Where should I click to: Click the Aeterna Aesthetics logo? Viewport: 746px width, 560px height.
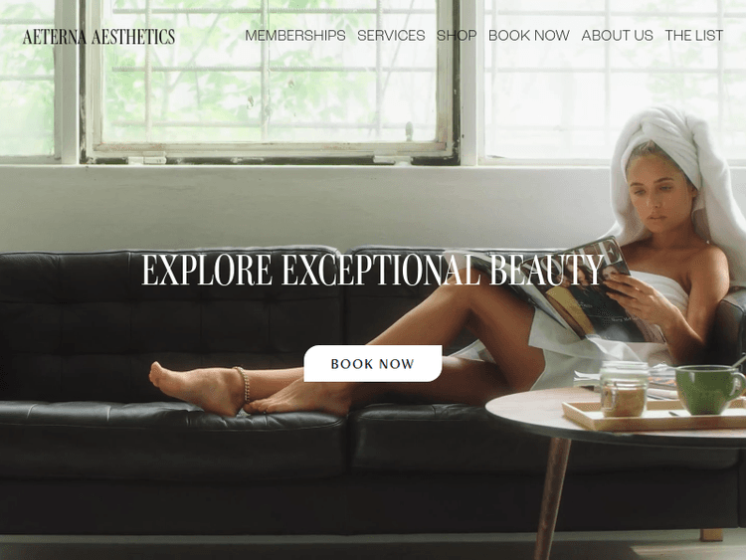pyautogui.click(x=98, y=36)
